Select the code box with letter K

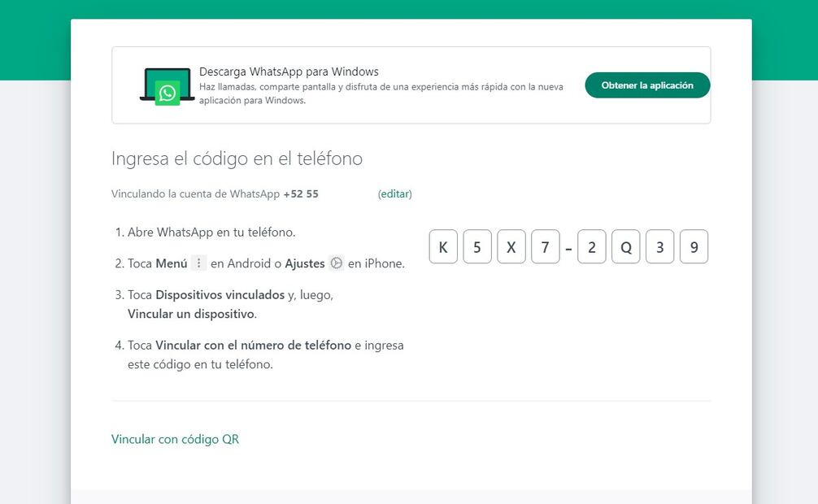click(443, 247)
